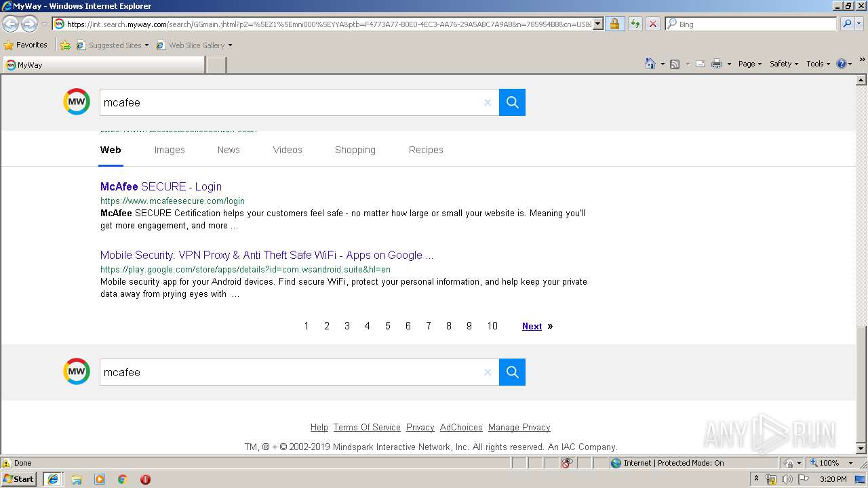Clear the bottom search box with X
Viewport: 868px width, 488px height.
487,372
